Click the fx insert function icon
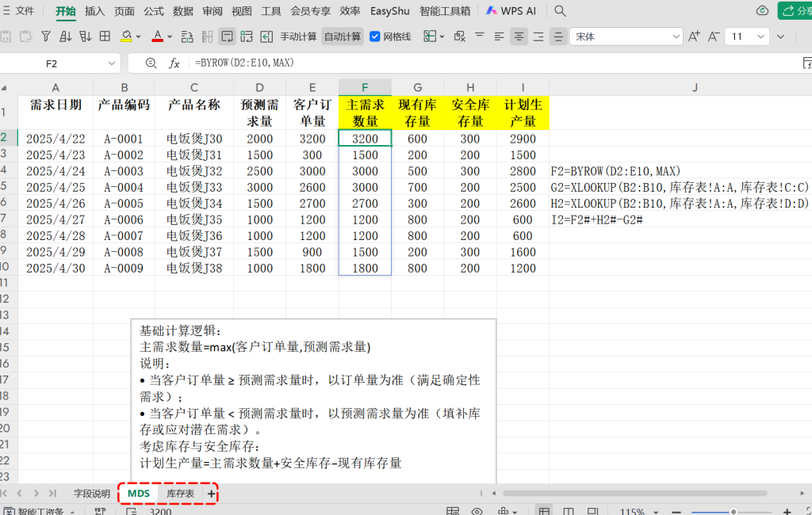Viewport: 812px width, 515px height. pyautogui.click(x=174, y=63)
